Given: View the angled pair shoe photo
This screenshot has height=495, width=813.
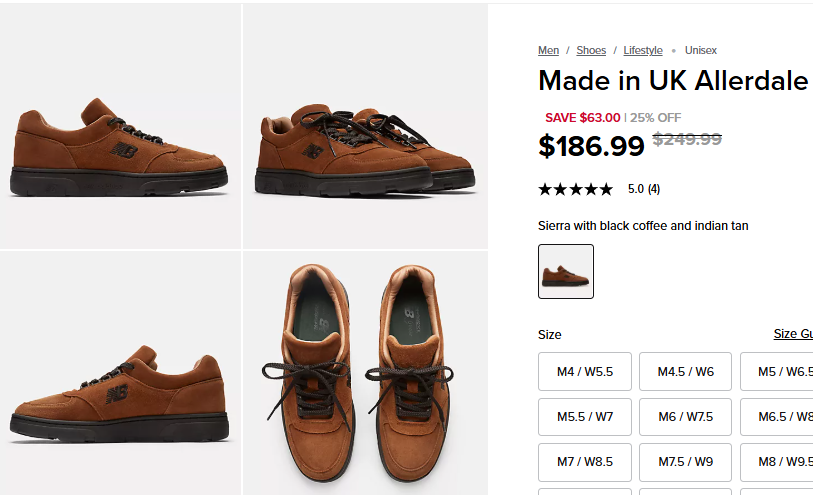Looking at the screenshot, I should tap(365, 127).
